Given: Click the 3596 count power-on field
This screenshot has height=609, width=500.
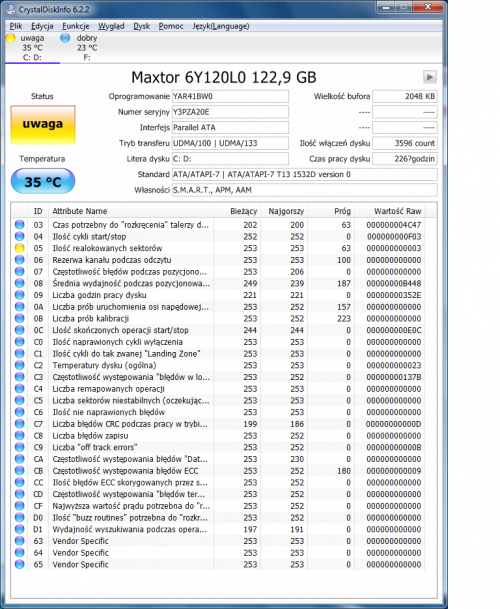Looking at the screenshot, I should click(405, 143).
